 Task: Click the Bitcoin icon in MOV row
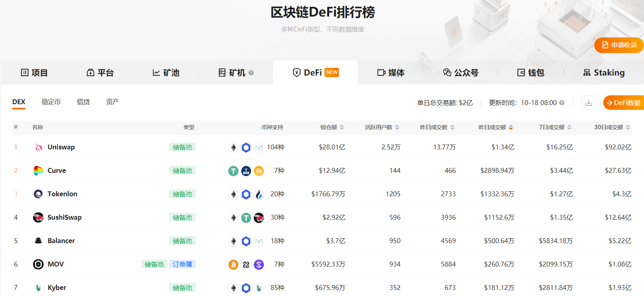[x=233, y=265]
